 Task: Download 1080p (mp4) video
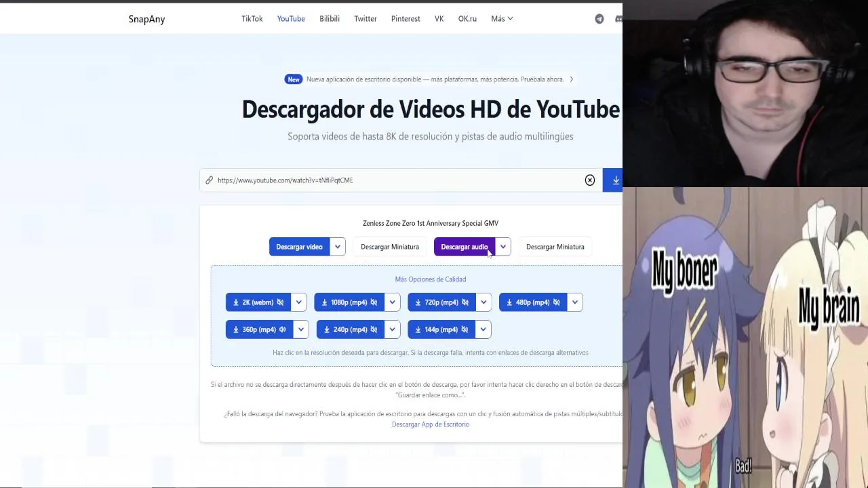tap(350, 302)
